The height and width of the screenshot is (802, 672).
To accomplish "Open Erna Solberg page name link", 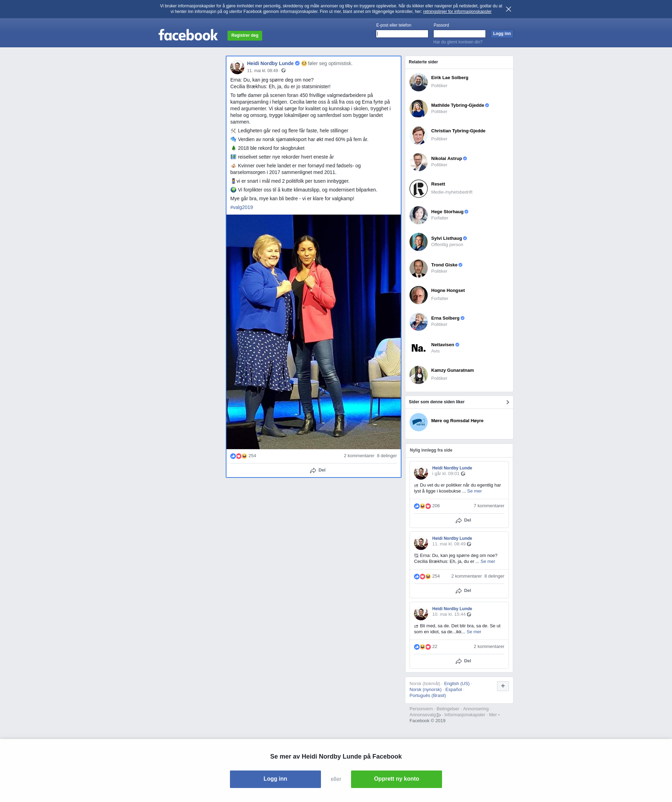I will (445, 318).
